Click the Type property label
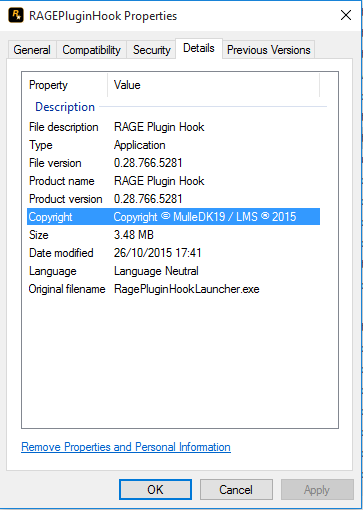The image size is (363, 510). 41,145
